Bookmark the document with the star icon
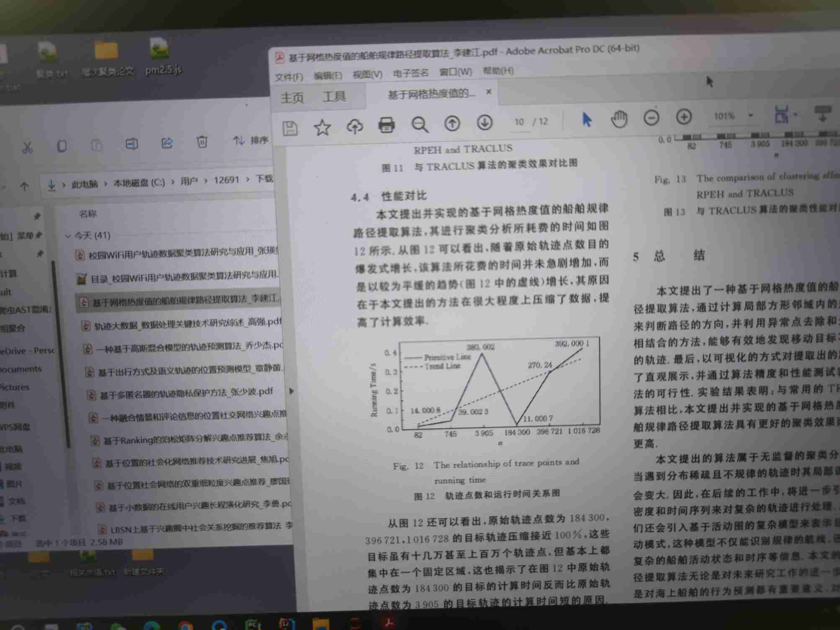This screenshot has width=840, height=630. tap(322, 127)
